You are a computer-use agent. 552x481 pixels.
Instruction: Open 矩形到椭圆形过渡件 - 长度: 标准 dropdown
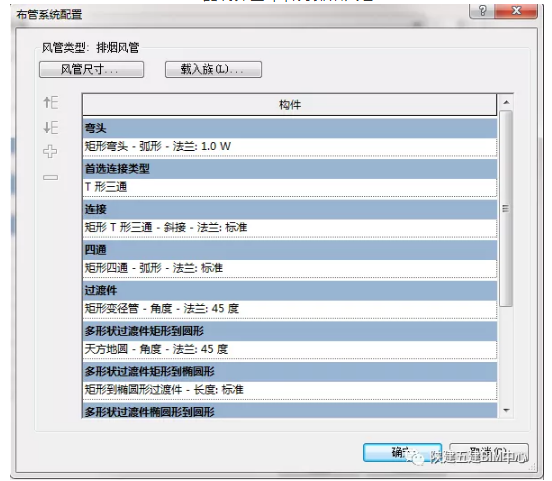click(290, 390)
